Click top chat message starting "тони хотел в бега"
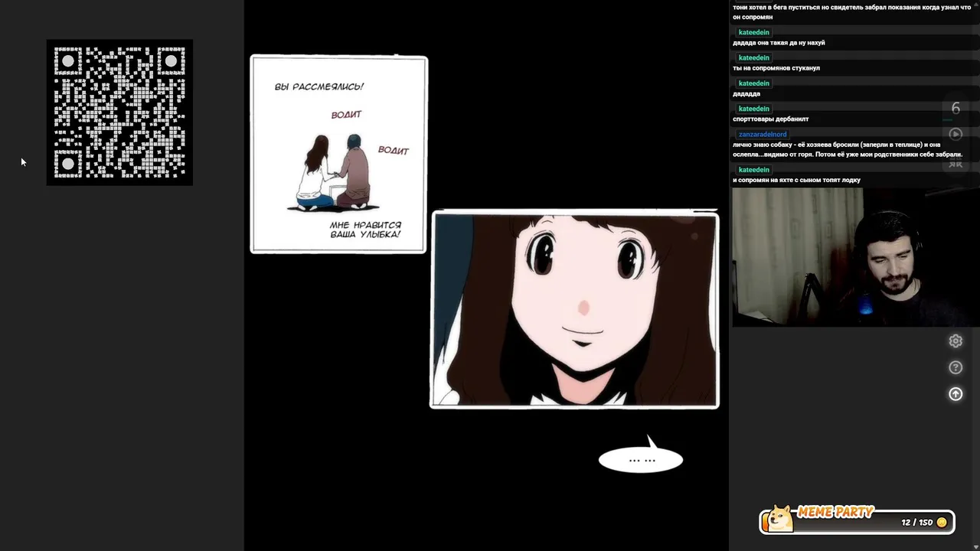Screen dimensions: 980x551 pyautogui.click(x=851, y=11)
